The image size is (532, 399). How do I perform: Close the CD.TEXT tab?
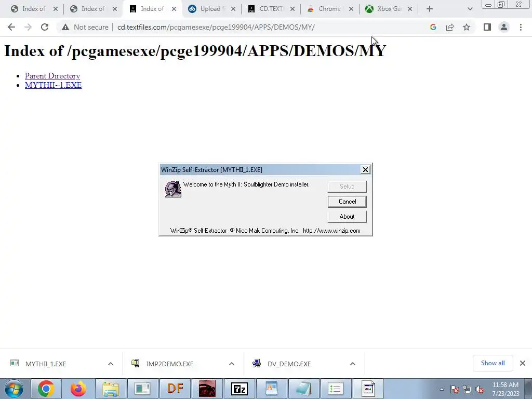click(292, 9)
